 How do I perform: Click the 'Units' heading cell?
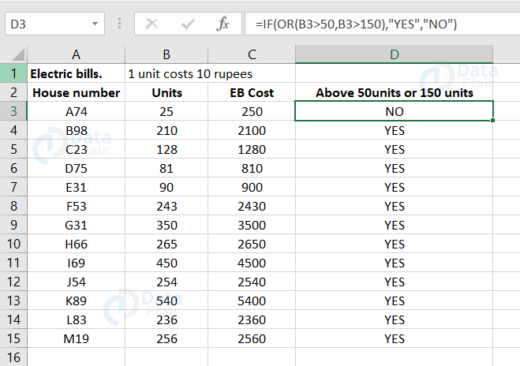click(x=166, y=92)
